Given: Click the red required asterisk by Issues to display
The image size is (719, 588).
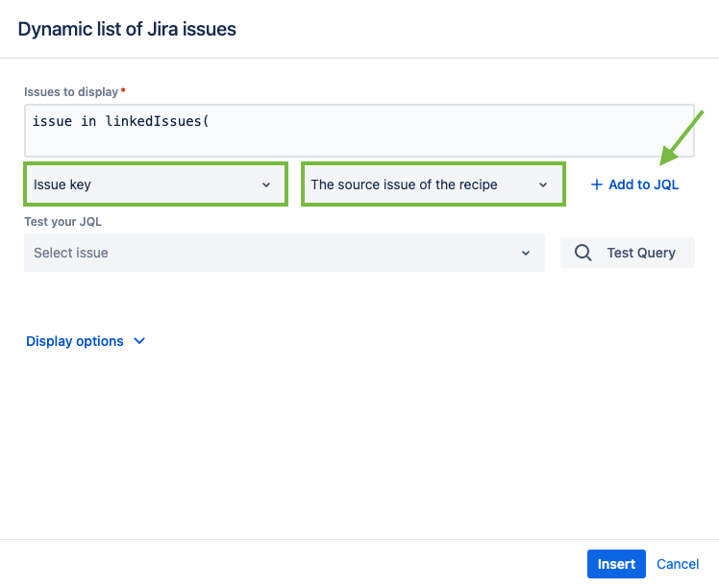Looking at the screenshot, I should [x=123, y=91].
